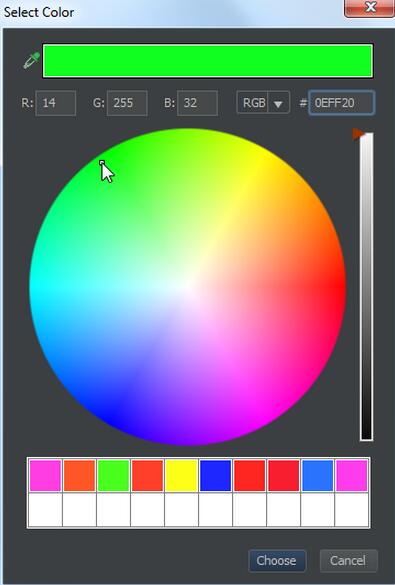Pick the first magenta swatch in the row

click(x=45, y=475)
